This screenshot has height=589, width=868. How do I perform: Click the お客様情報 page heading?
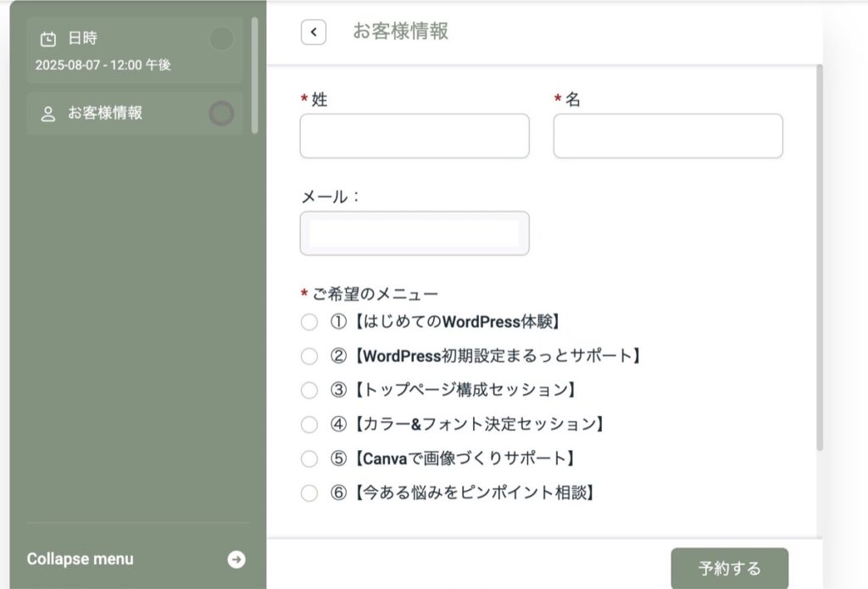400,31
